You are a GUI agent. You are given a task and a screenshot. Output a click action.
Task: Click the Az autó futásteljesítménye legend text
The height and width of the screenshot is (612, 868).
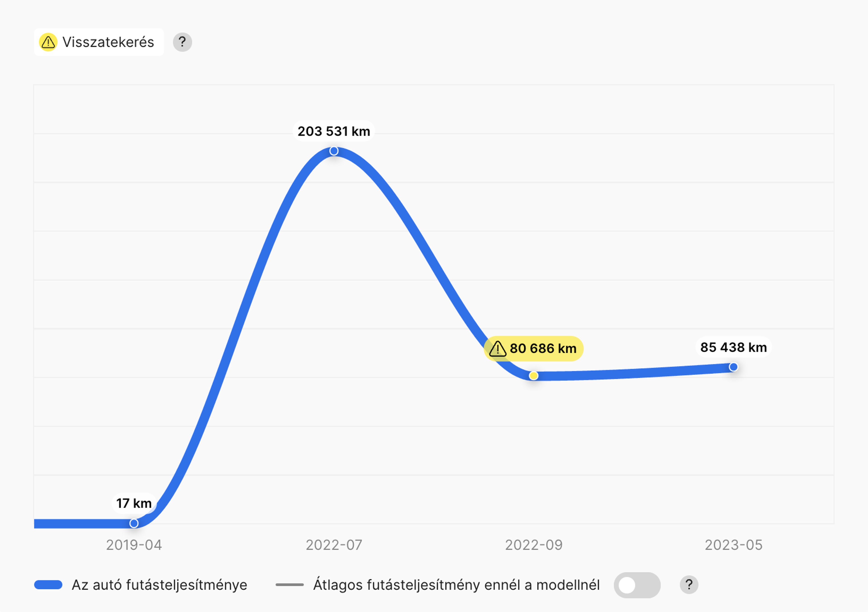point(159,585)
